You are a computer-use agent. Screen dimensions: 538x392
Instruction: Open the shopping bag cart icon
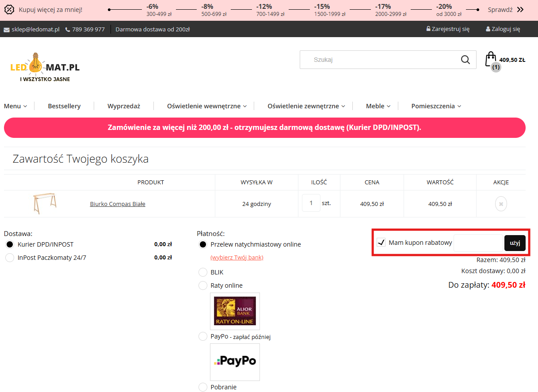click(490, 59)
